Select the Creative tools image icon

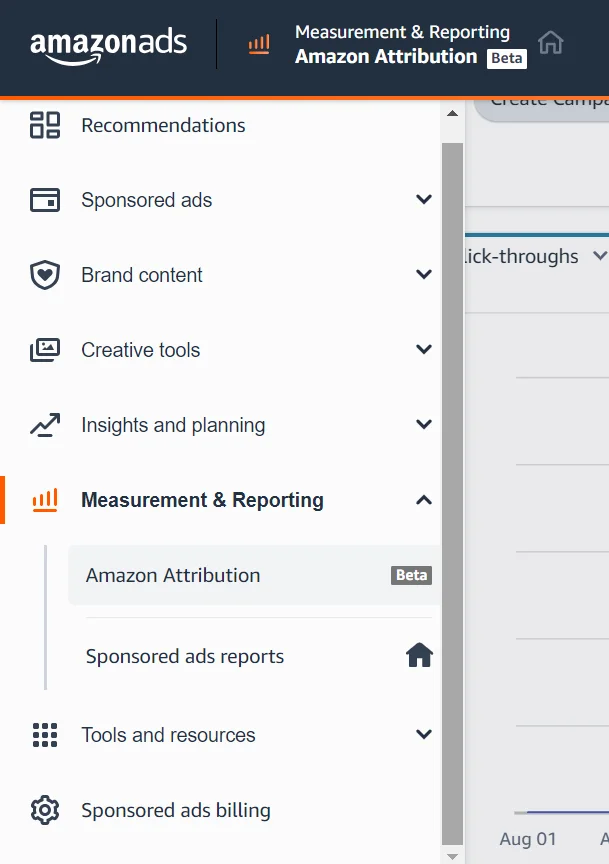[x=43, y=350]
